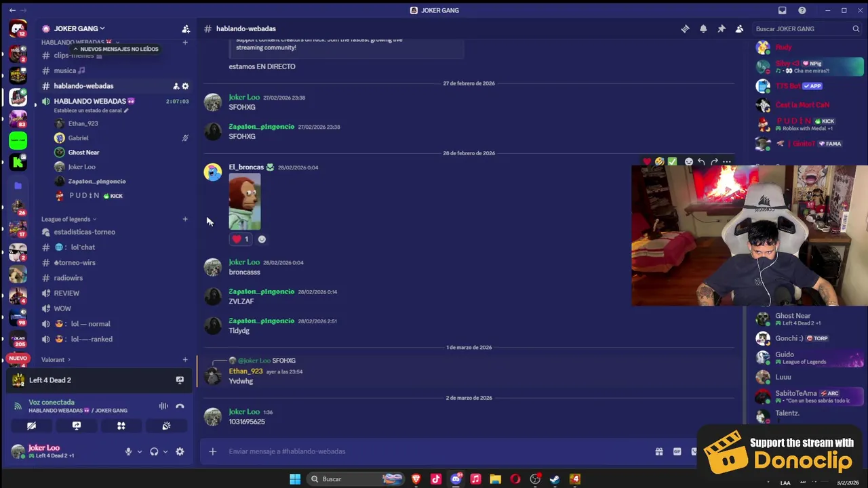Image resolution: width=868 pixels, height=488 pixels.
Task: Open the help question mark icon
Action: tap(802, 10)
